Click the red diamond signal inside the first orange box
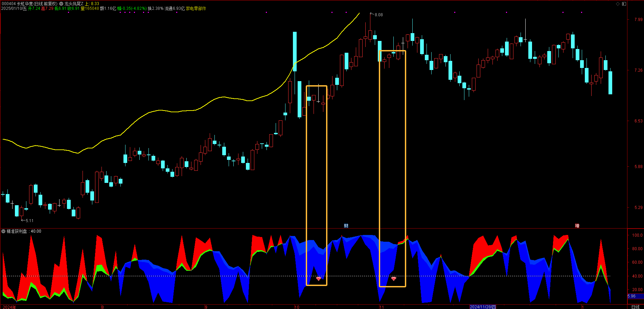The width and height of the screenshot is (644, 309). [319, 279]
